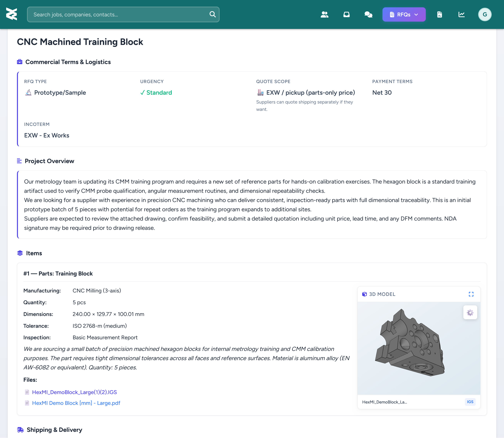The height and width of the screenshot is (438, 504).
Task: Click the Net 30 payment terms value
Action: [x=382, y=93]
